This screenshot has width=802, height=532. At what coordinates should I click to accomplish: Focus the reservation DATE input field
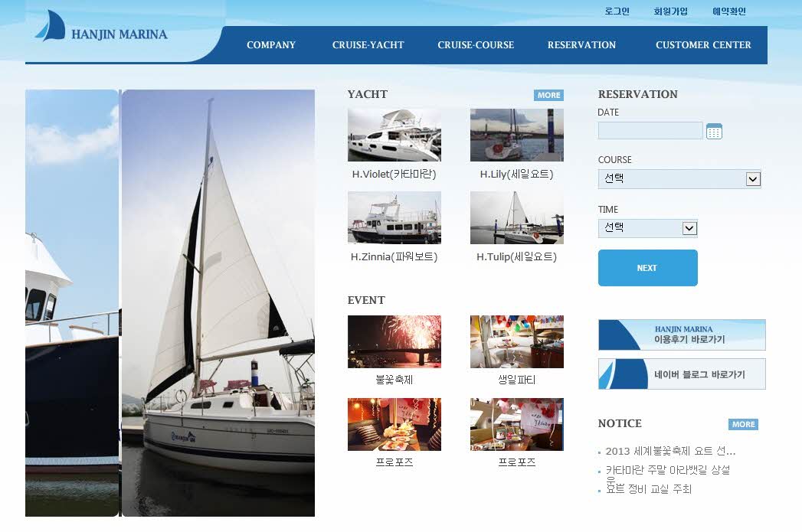coord(650,131)
